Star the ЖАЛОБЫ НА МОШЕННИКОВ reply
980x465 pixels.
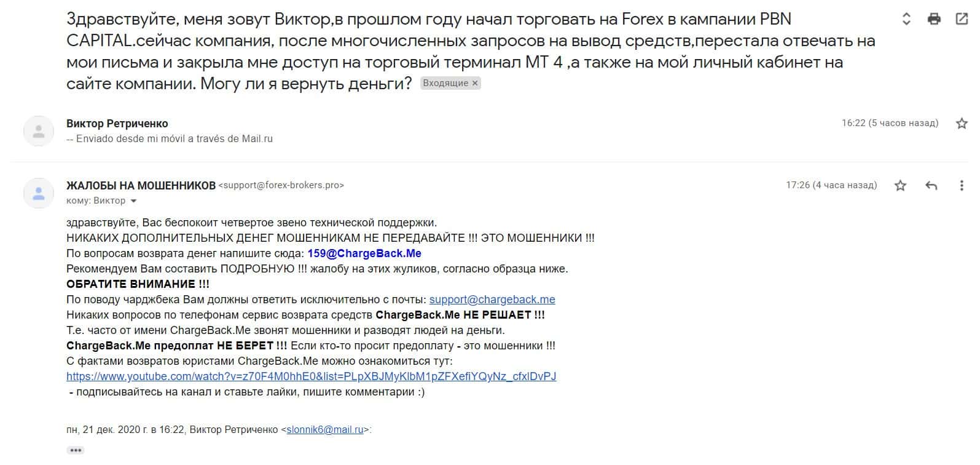(900, 185)
